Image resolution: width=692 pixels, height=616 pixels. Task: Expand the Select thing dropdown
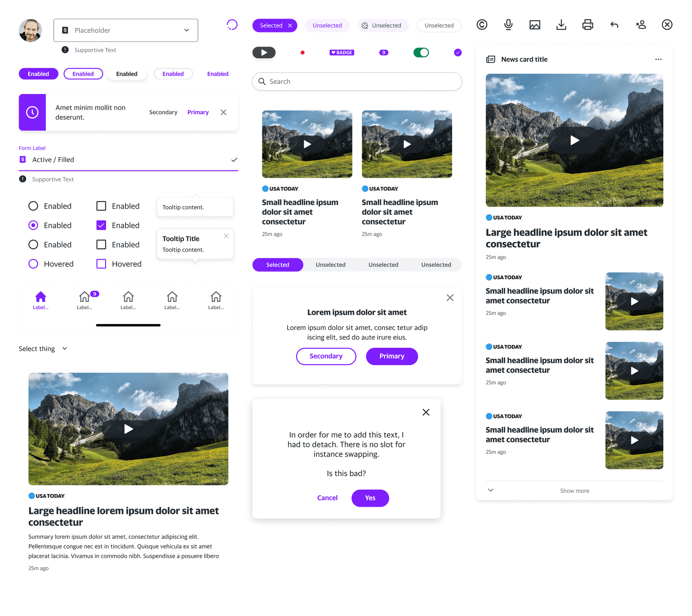tap(43, 348)
